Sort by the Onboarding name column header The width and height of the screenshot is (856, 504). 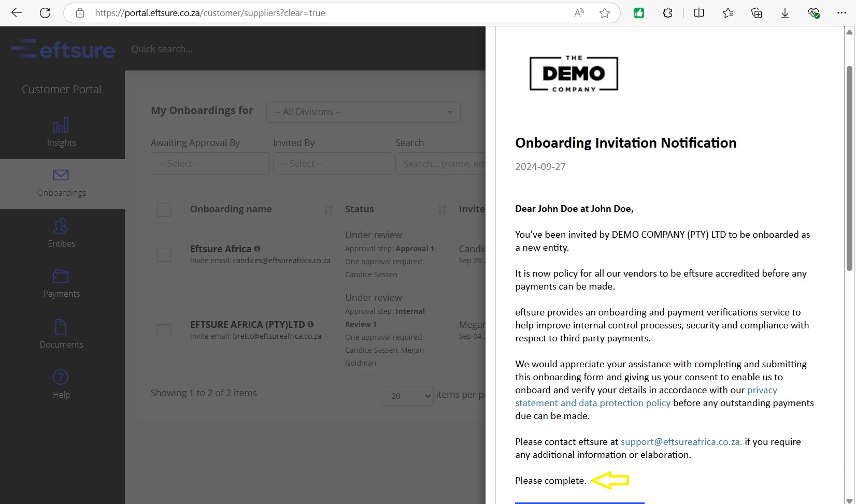231,209
